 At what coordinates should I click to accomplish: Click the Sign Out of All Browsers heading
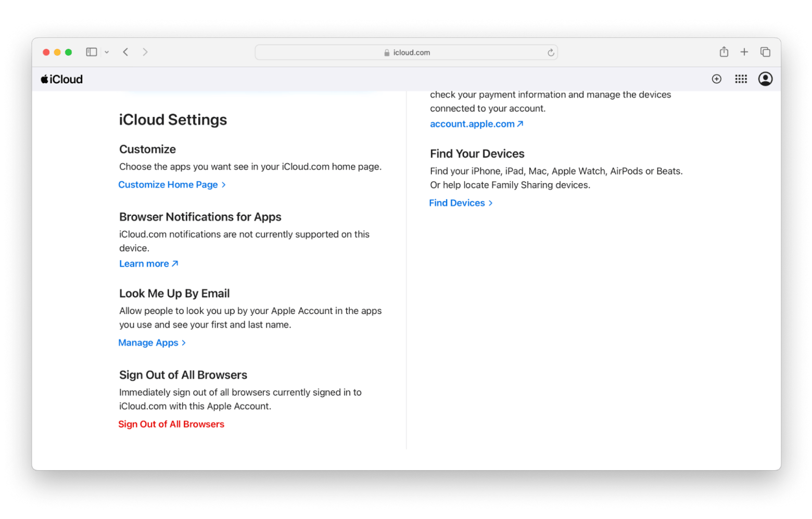183,375
